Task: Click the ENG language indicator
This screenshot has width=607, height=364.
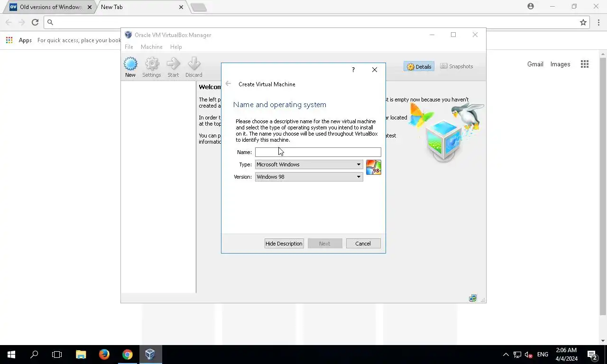Action: (543, 355)
